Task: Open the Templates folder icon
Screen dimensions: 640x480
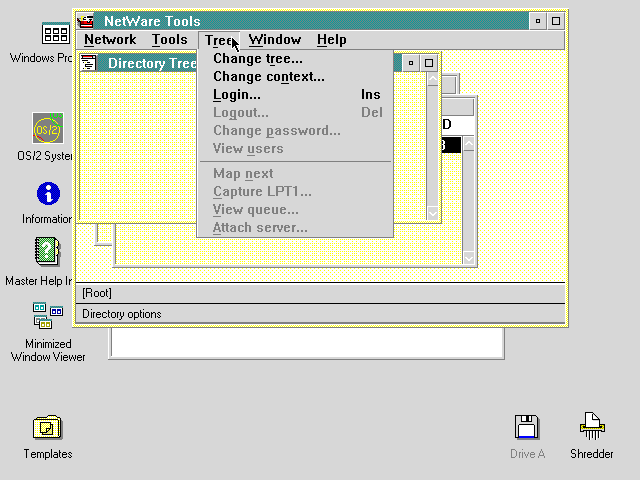Action: click(47, 427)
